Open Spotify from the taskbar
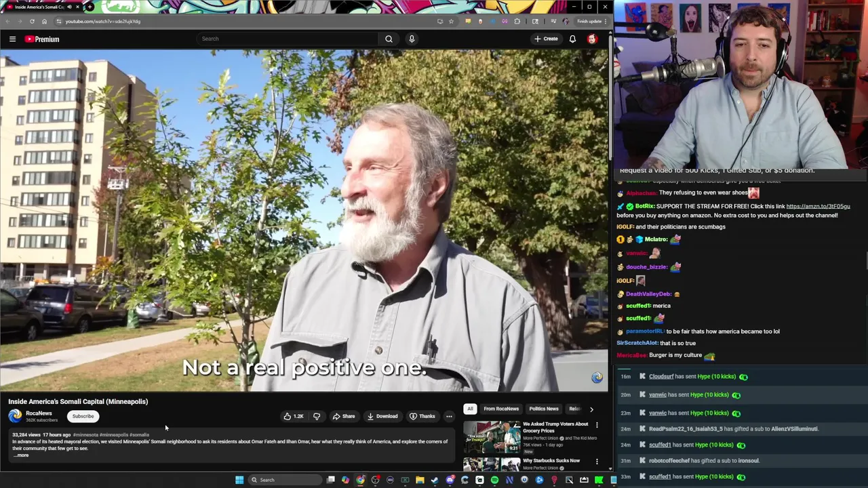 coord(494,480)
